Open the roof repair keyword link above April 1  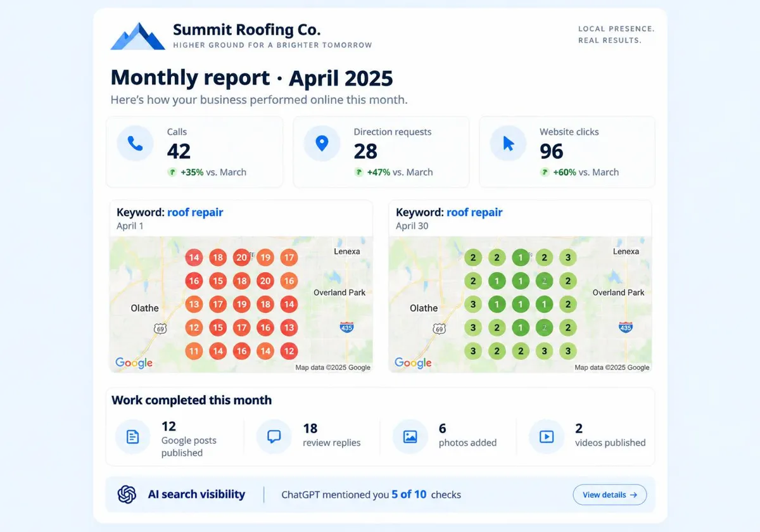(x=195, y=212)
